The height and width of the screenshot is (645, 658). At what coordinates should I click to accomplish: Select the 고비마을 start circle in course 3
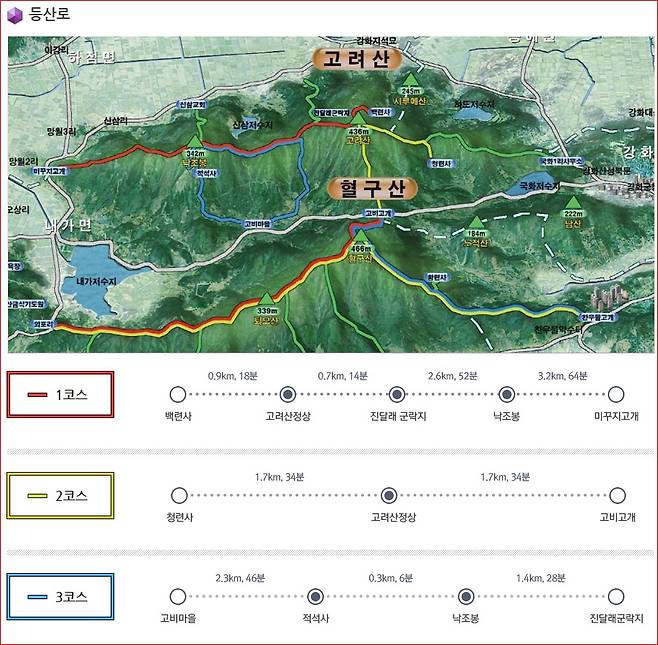(x=178, y=596)
